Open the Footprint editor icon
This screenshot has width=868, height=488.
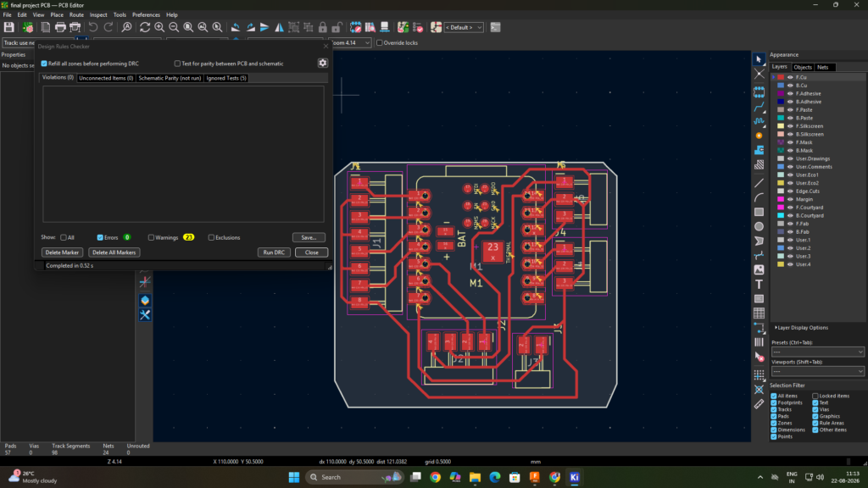tap(355, 27)
